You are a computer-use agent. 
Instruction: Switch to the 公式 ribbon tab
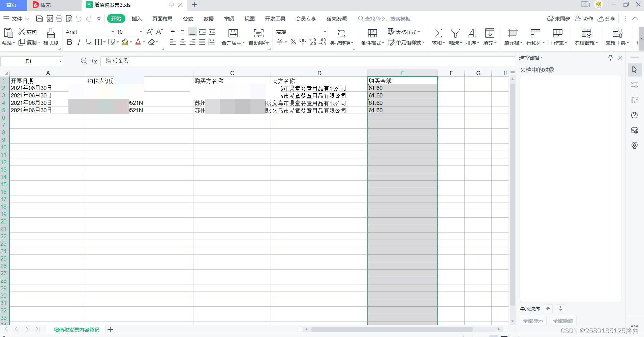pos(188,19)
